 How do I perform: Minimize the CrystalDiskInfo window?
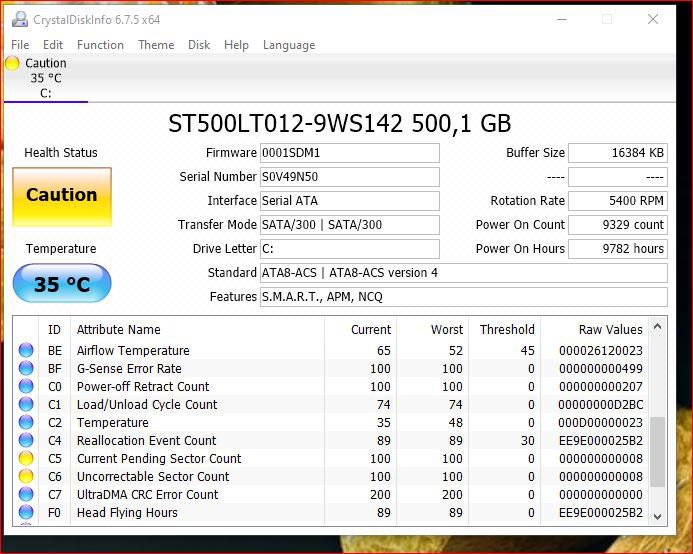click(562, 19)
